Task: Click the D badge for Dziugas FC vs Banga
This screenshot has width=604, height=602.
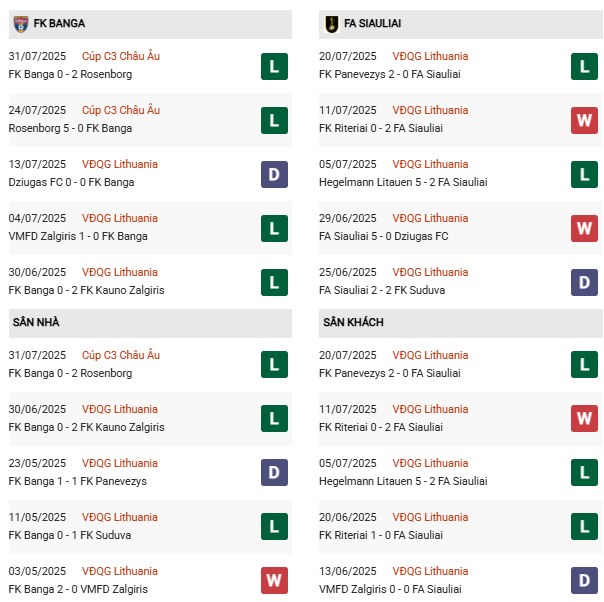Action: point(273,174)
